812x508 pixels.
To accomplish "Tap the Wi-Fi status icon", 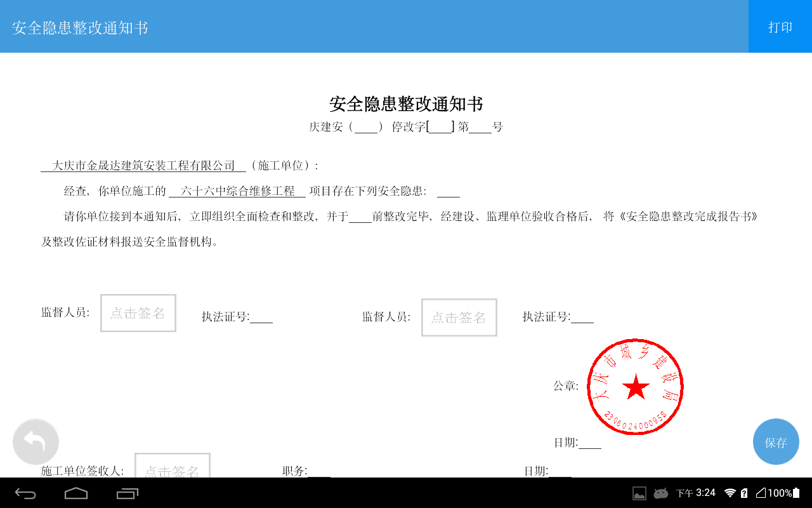I will coord(730,493).
